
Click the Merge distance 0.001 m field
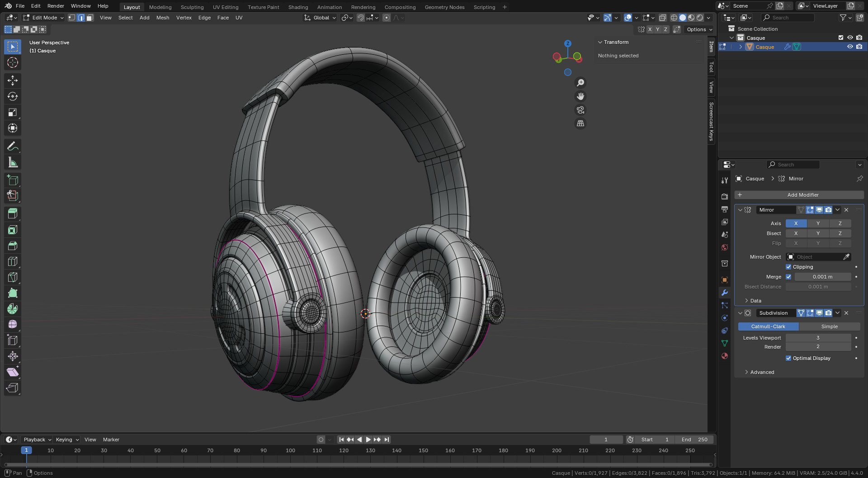pyautogui.click(x=823, y=277)
